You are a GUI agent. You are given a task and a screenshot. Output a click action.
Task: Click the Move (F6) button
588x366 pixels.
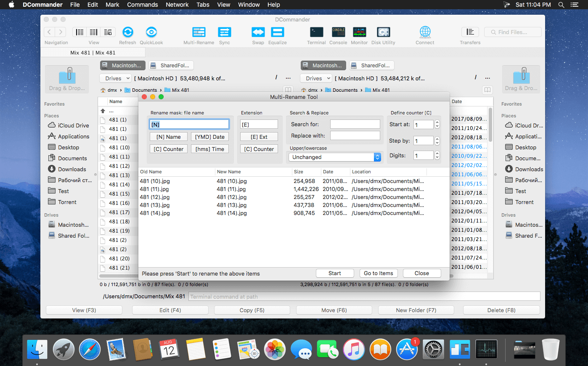[x=334, y=310]
